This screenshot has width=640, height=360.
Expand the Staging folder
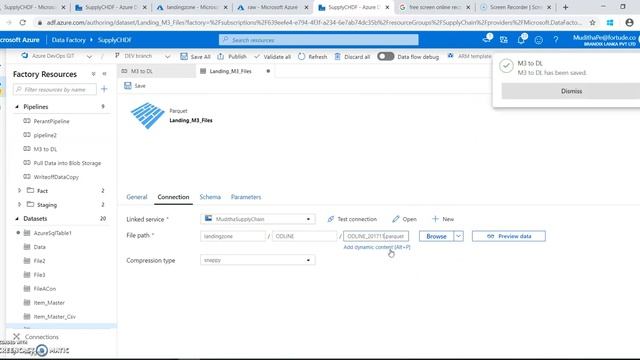(19, 204)
